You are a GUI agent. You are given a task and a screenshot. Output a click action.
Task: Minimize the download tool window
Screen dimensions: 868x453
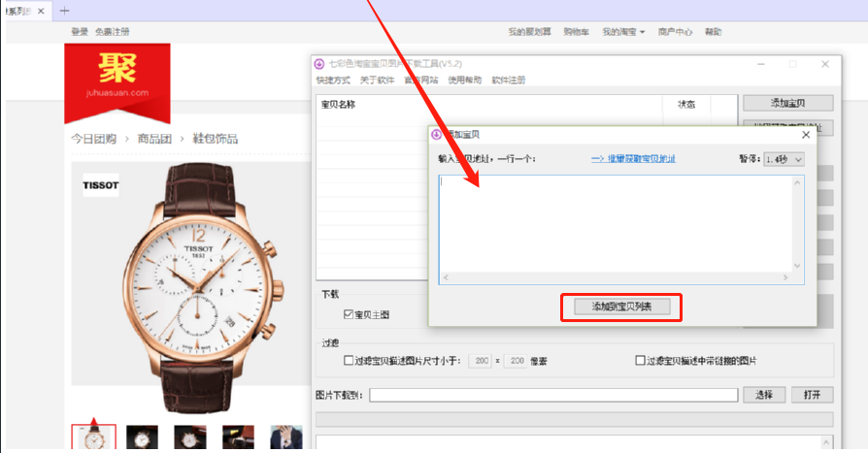click(761, 64)
